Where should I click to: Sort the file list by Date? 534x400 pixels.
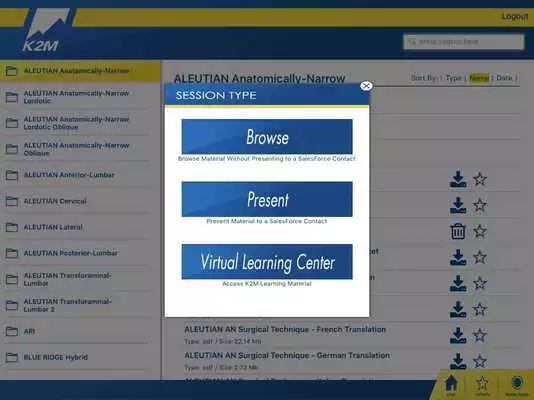coord(504,78)
